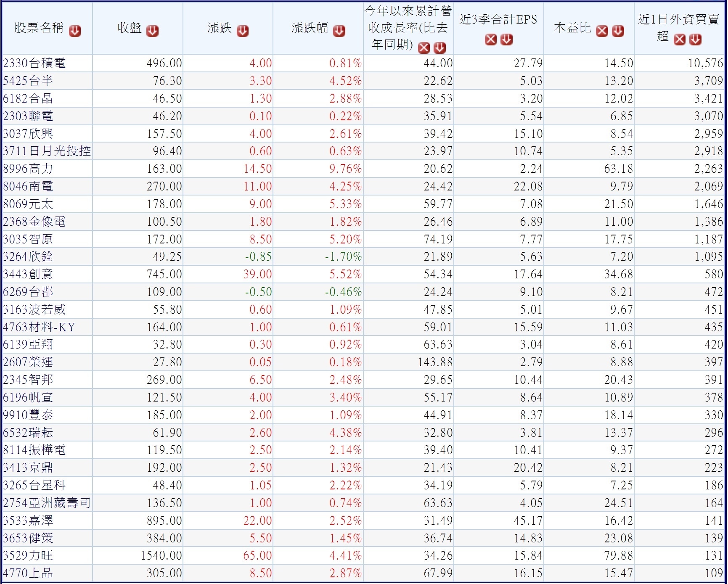728x584 pixels.
Task: Open stock 3035智原
Action: pos(28,239)
